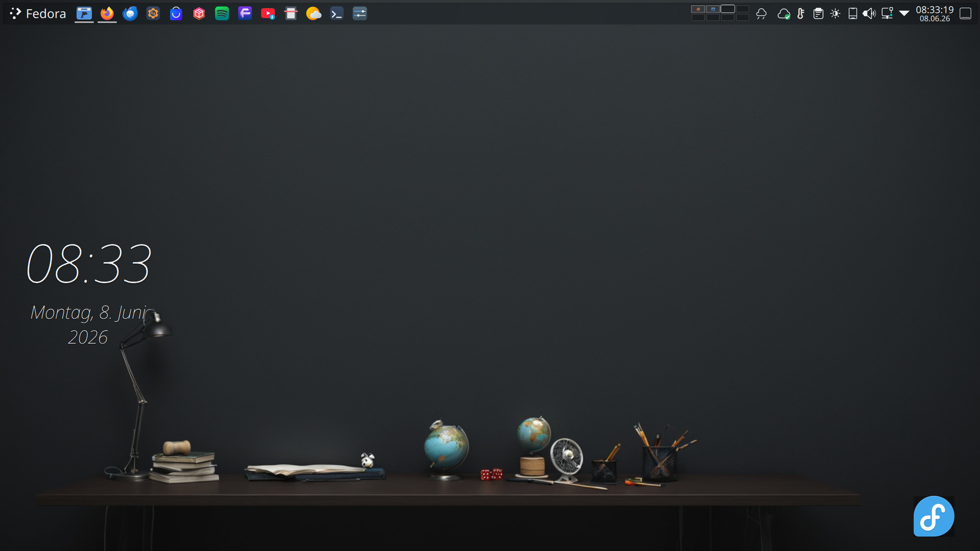The height and width of the screenshot is (551, 980).
Task: Open the KDE Connect phone tray icon
Action: click(x=852, y=14)
